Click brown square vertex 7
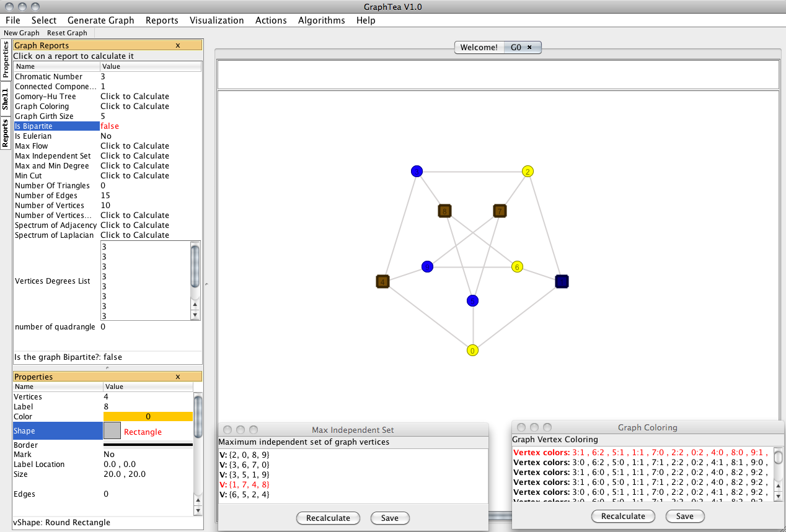The image size is (786, 532). point(500,211)
